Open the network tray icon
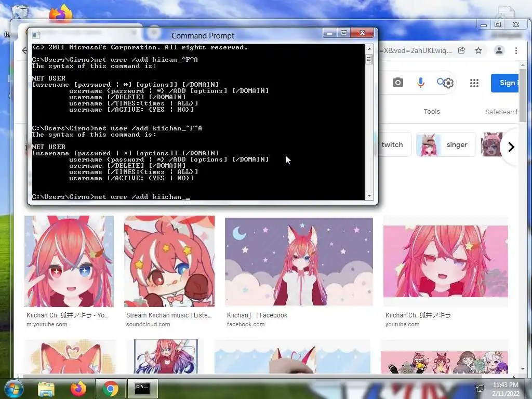Viewport: 532px width, 399px height. (480, 389)
